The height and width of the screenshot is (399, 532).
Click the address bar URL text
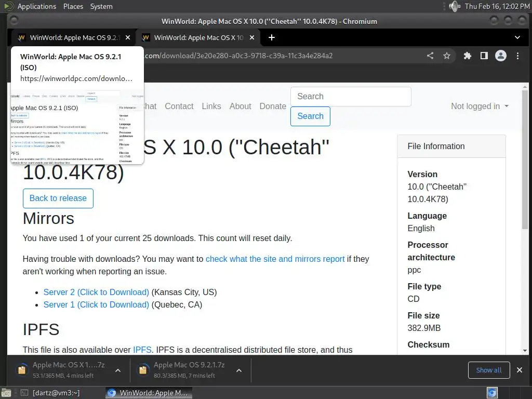(x=239, y=56)
